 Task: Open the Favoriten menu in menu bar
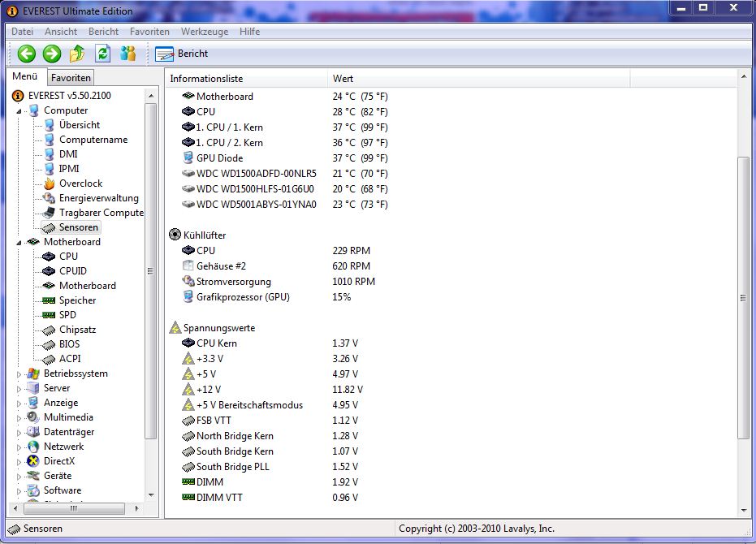coord(149,32)
